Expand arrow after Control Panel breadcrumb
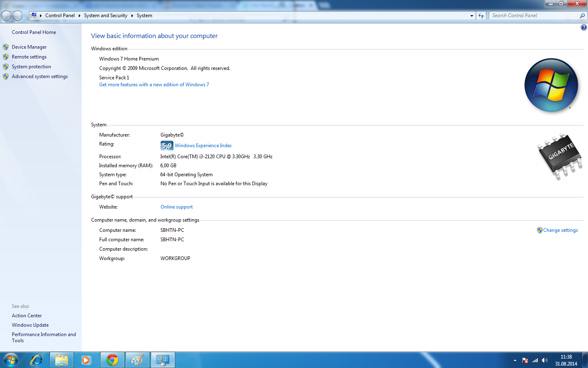This screenshot has width=588, height=368. pos(79,16)
